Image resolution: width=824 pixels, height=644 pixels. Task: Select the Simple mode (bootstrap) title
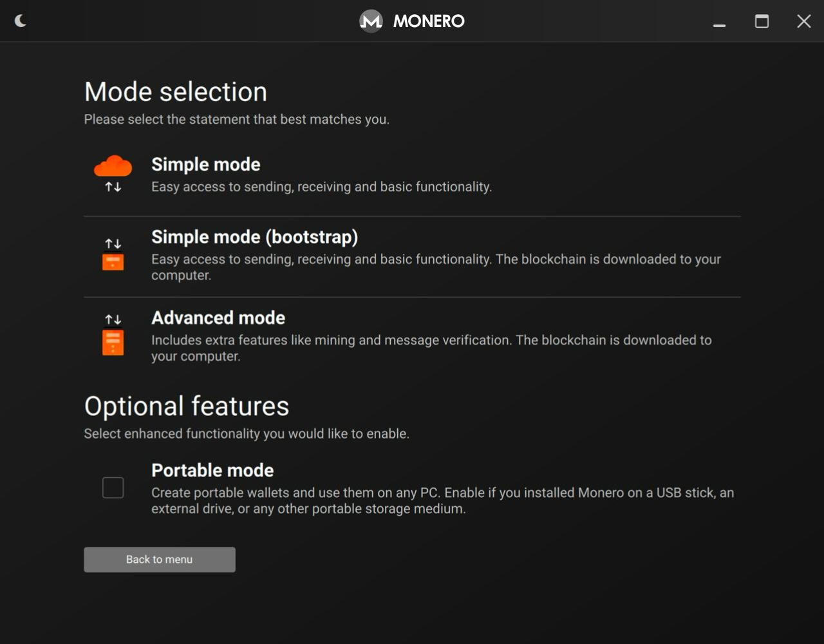(x=254, y=237)
